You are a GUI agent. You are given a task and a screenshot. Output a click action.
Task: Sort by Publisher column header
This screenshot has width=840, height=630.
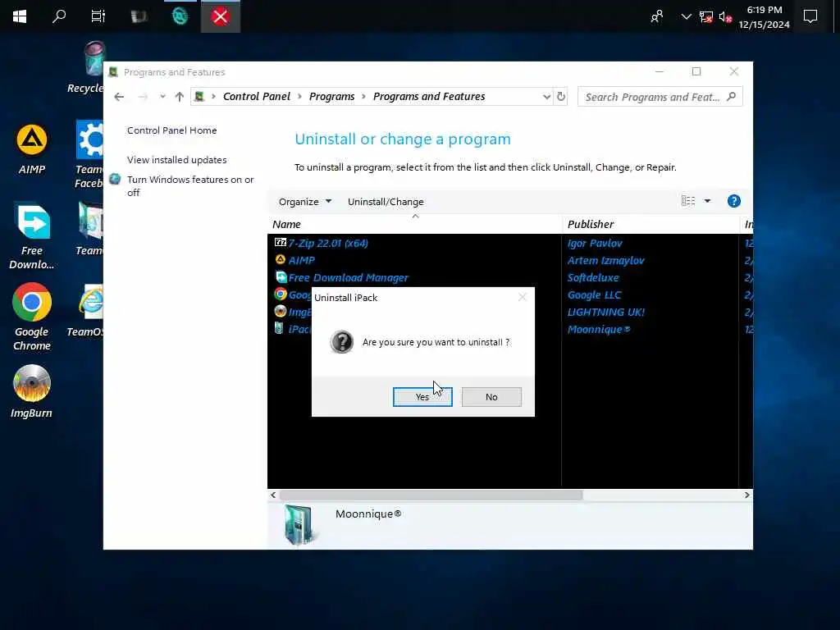651,224
